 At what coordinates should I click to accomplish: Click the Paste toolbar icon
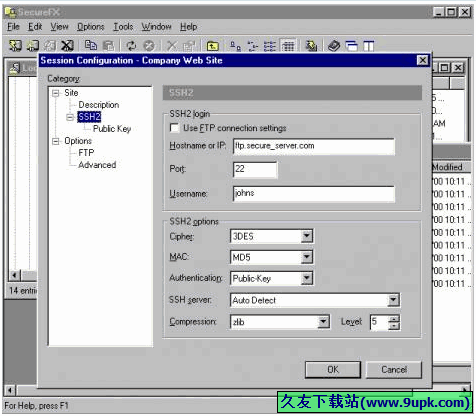coord(108,46)
